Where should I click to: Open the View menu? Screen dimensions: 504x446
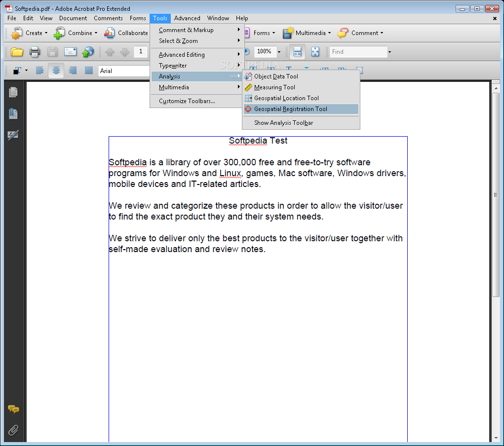pyautogui.click(x=46, y=18)
